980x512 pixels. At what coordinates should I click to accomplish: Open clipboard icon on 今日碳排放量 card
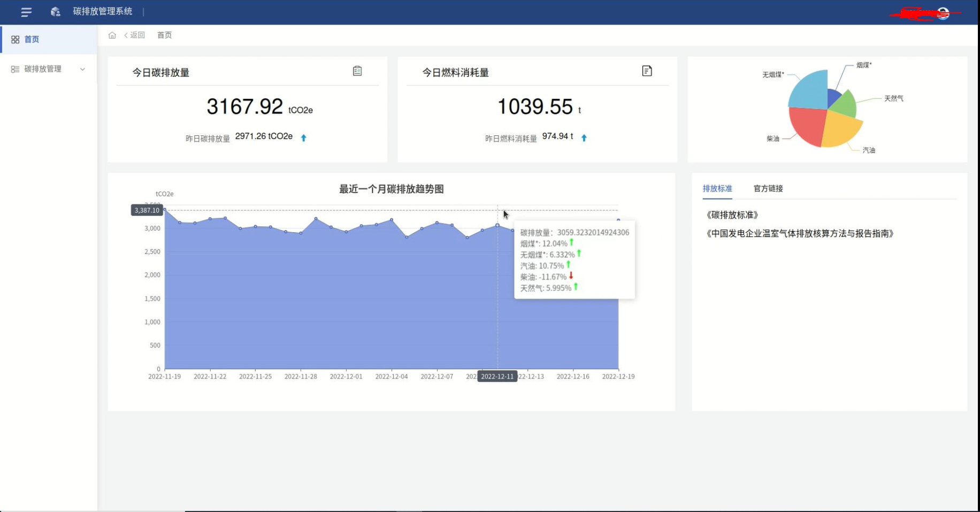(357, 71)
